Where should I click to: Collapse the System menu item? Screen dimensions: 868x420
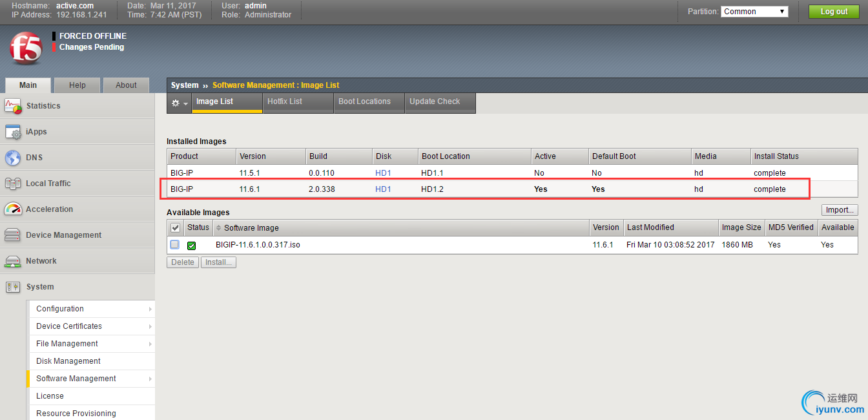[77, 287]
